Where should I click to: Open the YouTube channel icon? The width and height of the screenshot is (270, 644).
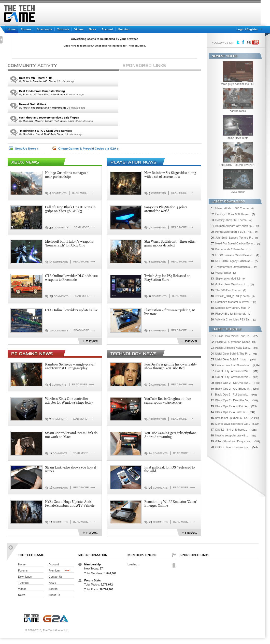[x=252, y=42]
